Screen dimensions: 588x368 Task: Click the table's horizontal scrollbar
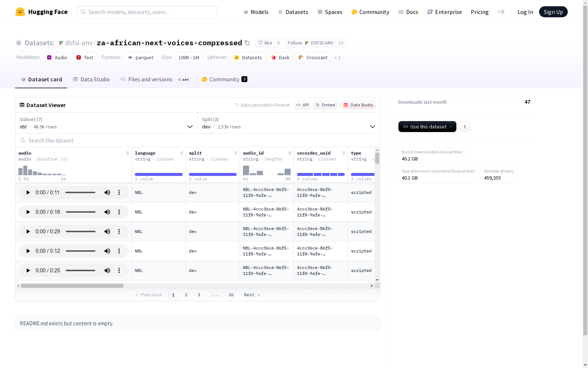pyautogui.click(x=72, y=286)
